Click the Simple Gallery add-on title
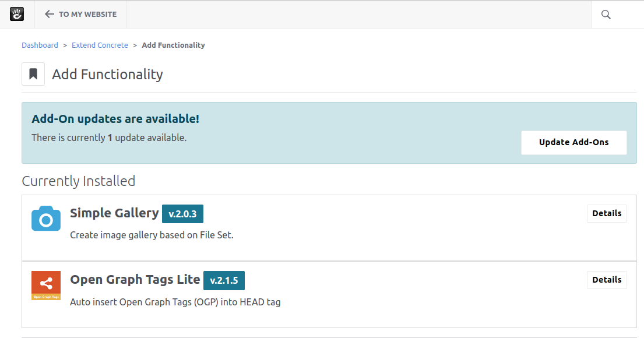This screenshot has width=644, height=338. point(114,213)
